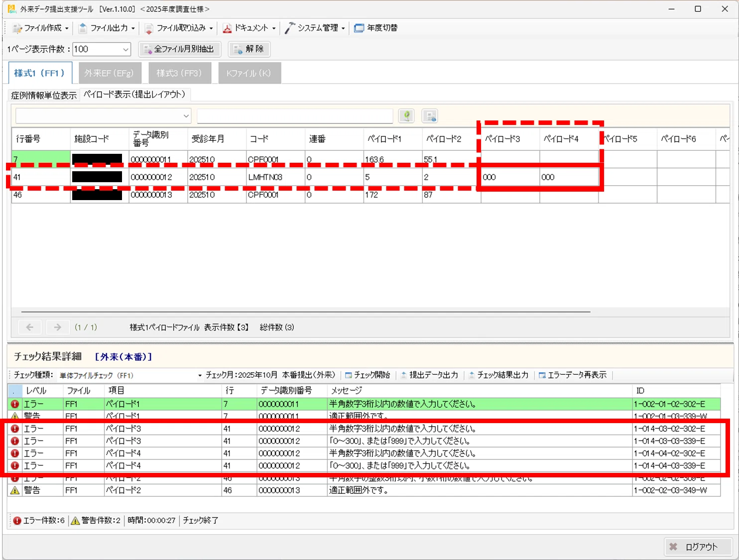Click the ドキュメント PDF icon
This screenshot has height=560, width=739.
click(x=227, y=28)
